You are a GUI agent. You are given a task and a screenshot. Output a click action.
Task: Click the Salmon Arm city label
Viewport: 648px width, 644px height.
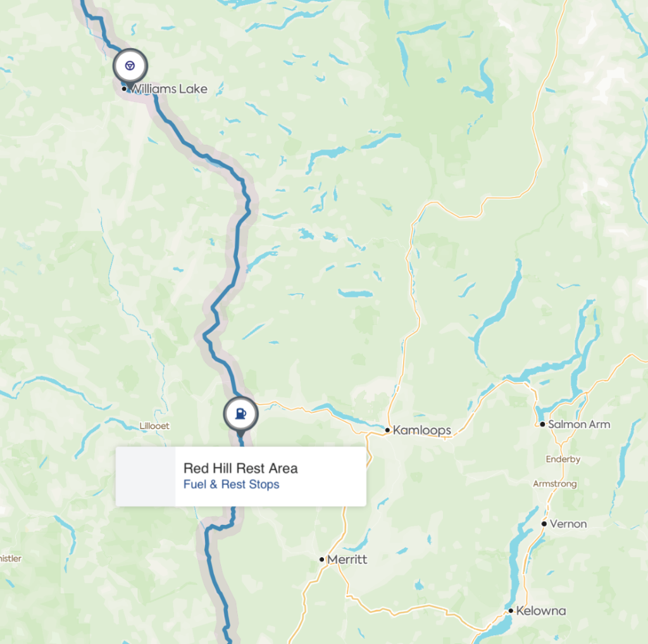[579, 424]
